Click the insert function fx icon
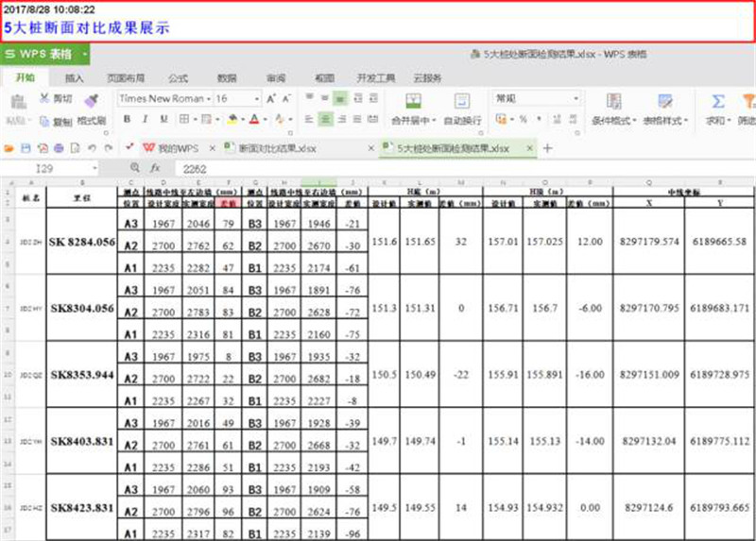Image resolution: width=756 pixels, height=541 pixels. pos(155,167)
